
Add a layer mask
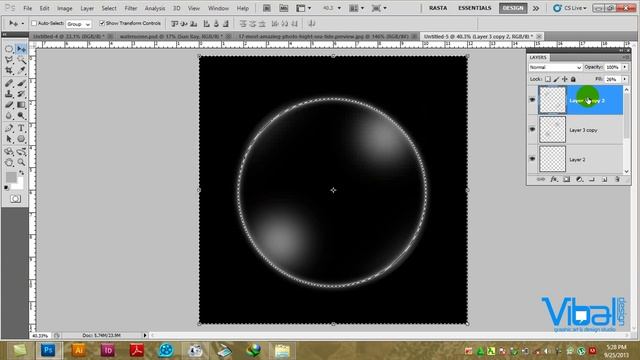pos(567,180)
